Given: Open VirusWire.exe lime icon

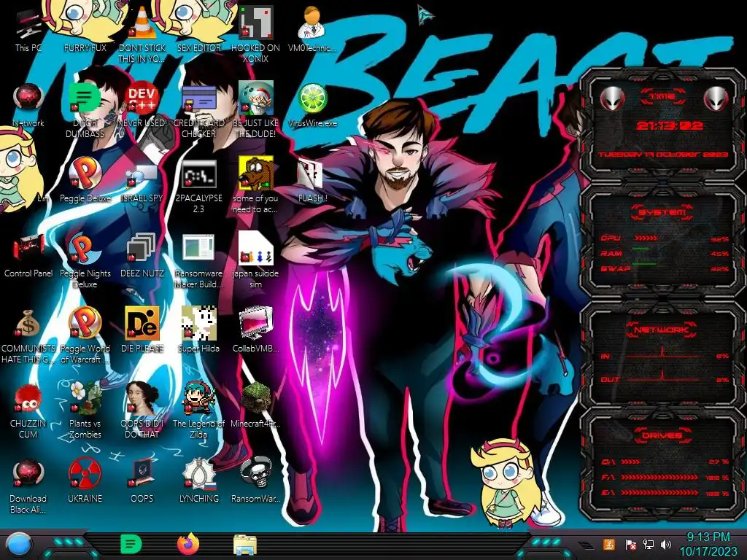Looking at the screenshot, I should [312, 98].
